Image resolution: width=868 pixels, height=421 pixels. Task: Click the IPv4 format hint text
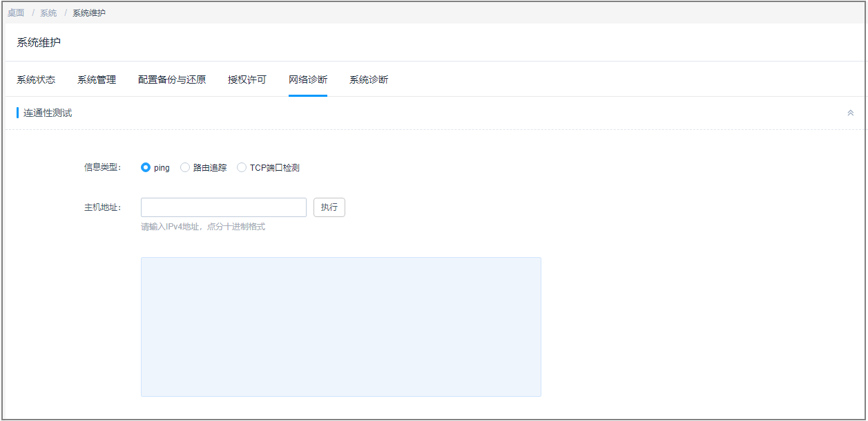coord(203,227)
